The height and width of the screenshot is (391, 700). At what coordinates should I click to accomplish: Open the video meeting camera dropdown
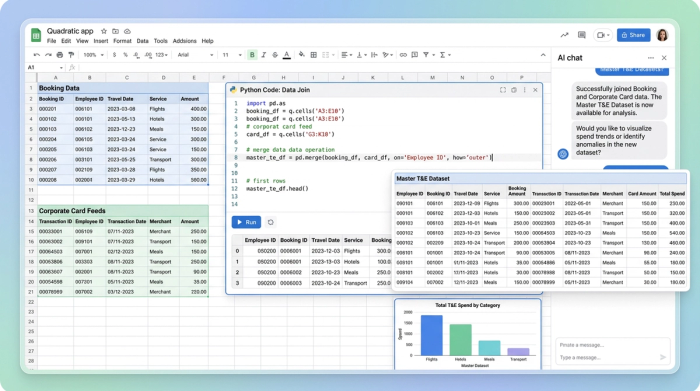pos(603,35)
